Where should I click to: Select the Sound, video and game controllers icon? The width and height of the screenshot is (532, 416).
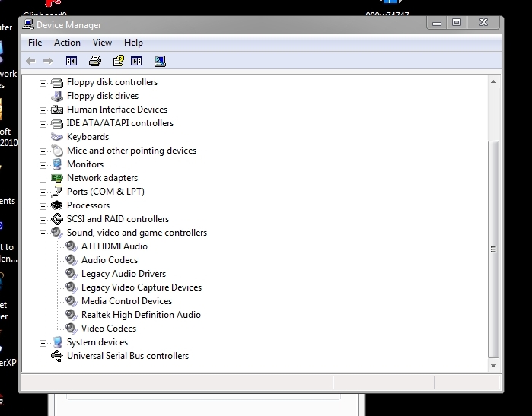click(x=57, y=233)
